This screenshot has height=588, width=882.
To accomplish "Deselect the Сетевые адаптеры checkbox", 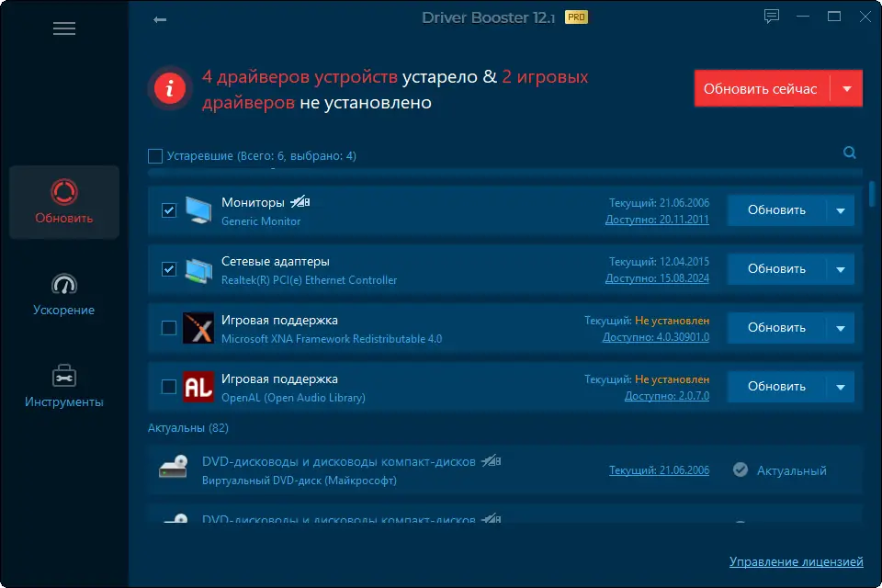I will [x=168, y=269].
